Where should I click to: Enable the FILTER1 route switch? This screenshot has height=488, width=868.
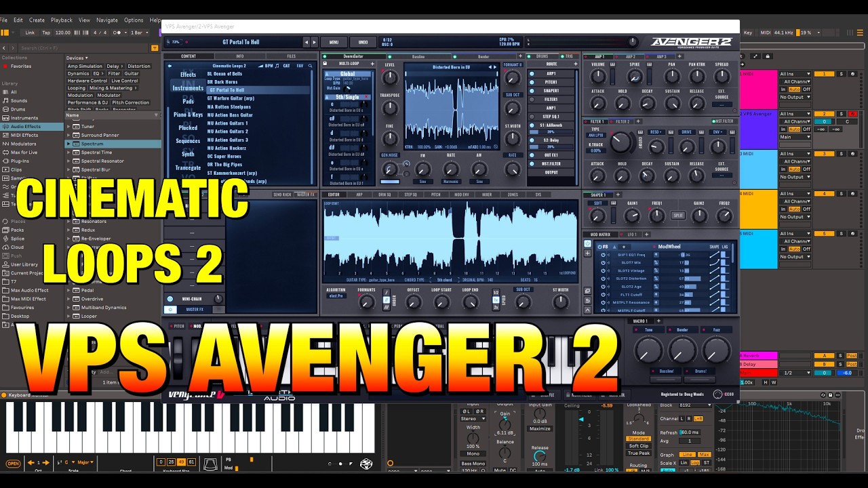point(532,99)
